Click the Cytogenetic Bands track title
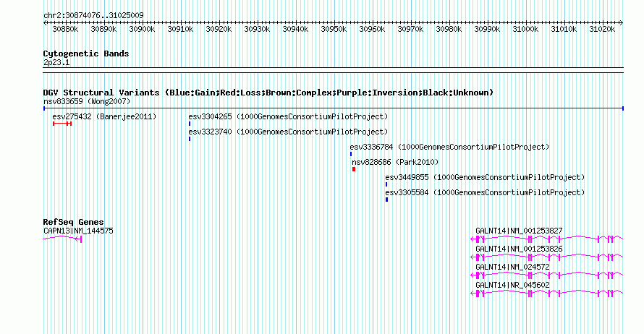The image size is (644, 334). point(86,53)
